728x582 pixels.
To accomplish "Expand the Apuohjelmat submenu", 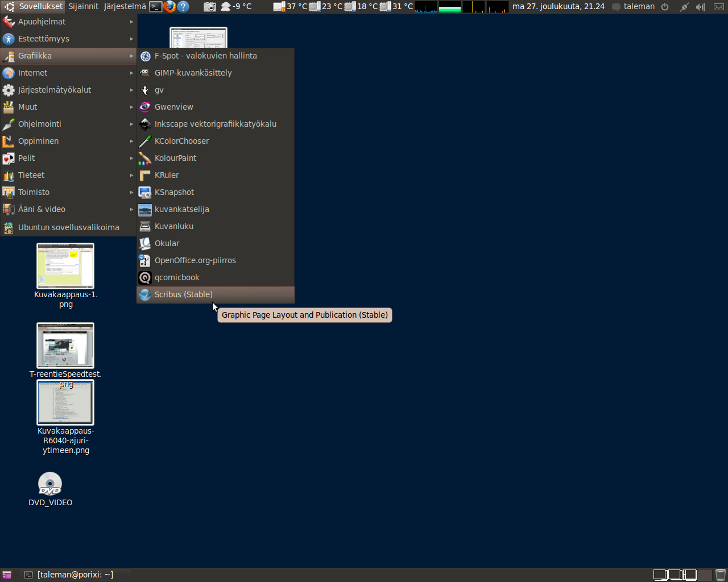I will click(68, 22).
